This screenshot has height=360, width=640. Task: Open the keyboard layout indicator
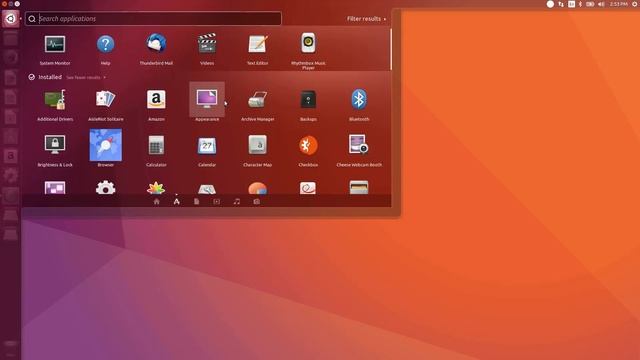(x=571, y=4)
